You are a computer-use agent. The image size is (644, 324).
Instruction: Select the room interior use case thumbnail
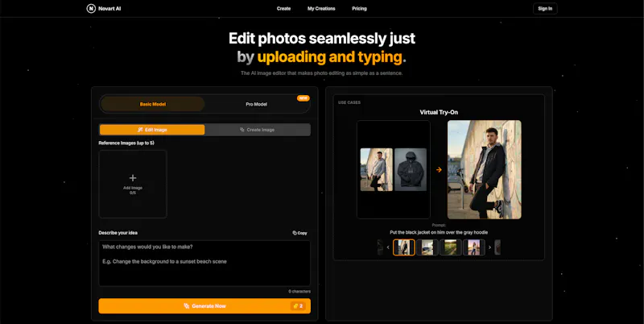click(x=427, y=247)
